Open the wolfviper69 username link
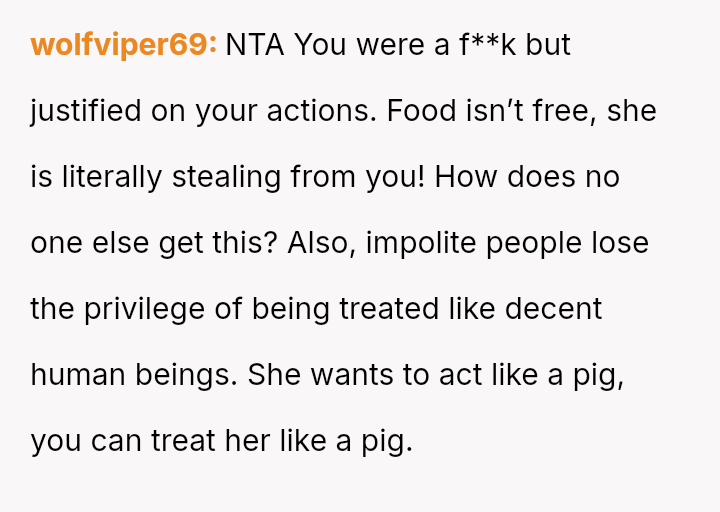Image resolution: width=720 pixels, height=512 pixels. [123, 45]
